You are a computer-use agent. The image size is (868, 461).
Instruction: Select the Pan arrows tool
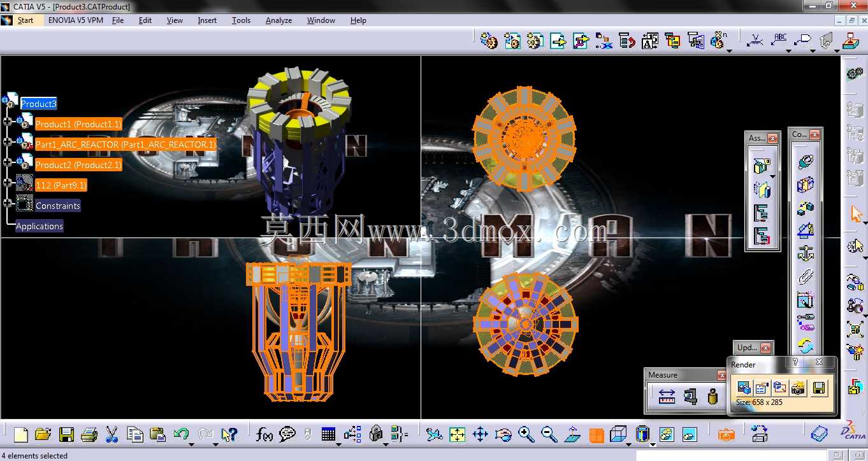click(480, 435)
